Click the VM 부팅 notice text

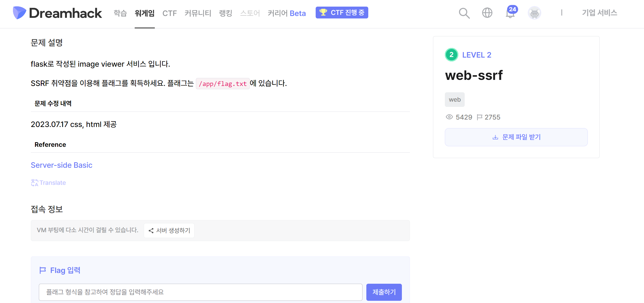click(87, 230)
